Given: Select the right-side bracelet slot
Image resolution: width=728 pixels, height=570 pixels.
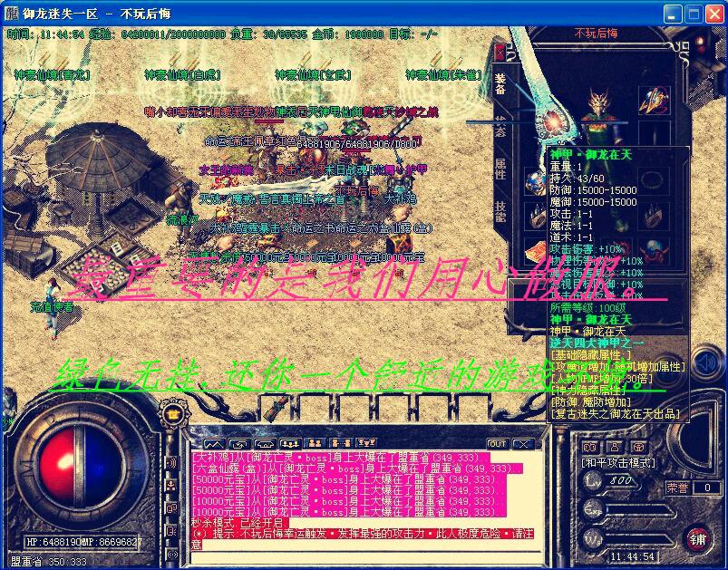Looking at the screenshot, I should point(655,180).
